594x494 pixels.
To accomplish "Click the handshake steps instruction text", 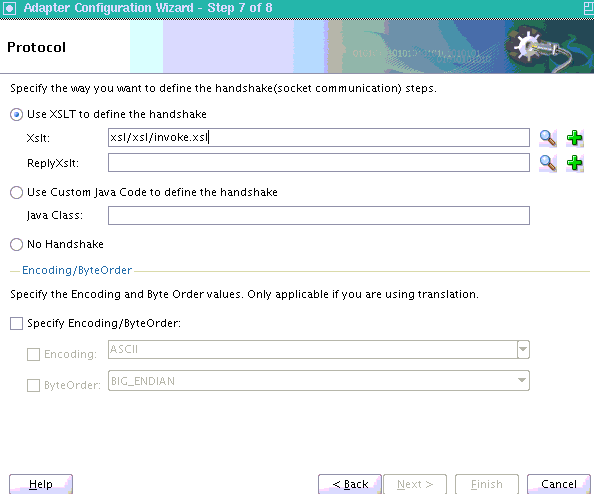I will point(223,88).
